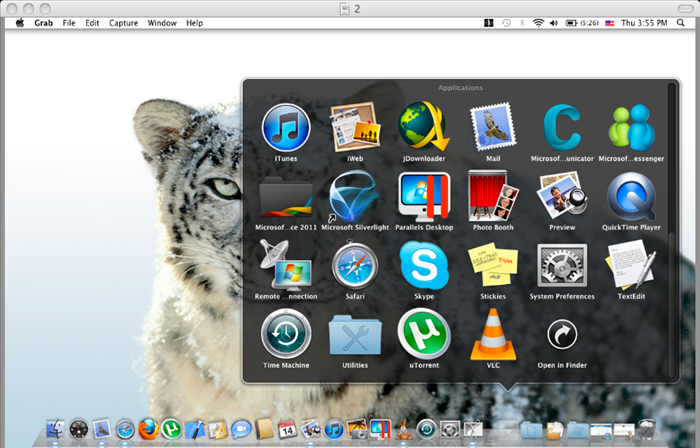
Task: Toggle the toolbar pill button in title bar
Action: click(x=686, y=8)
